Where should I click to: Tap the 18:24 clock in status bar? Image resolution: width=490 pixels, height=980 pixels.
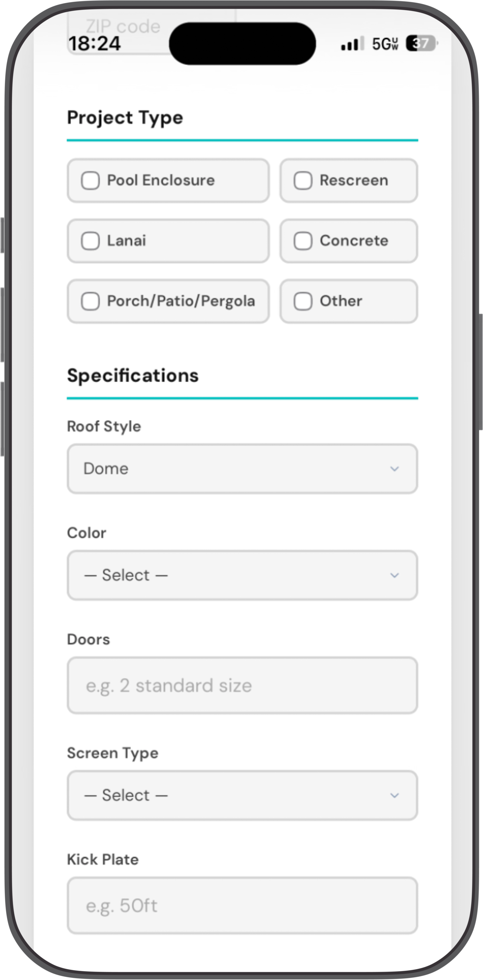94,44
